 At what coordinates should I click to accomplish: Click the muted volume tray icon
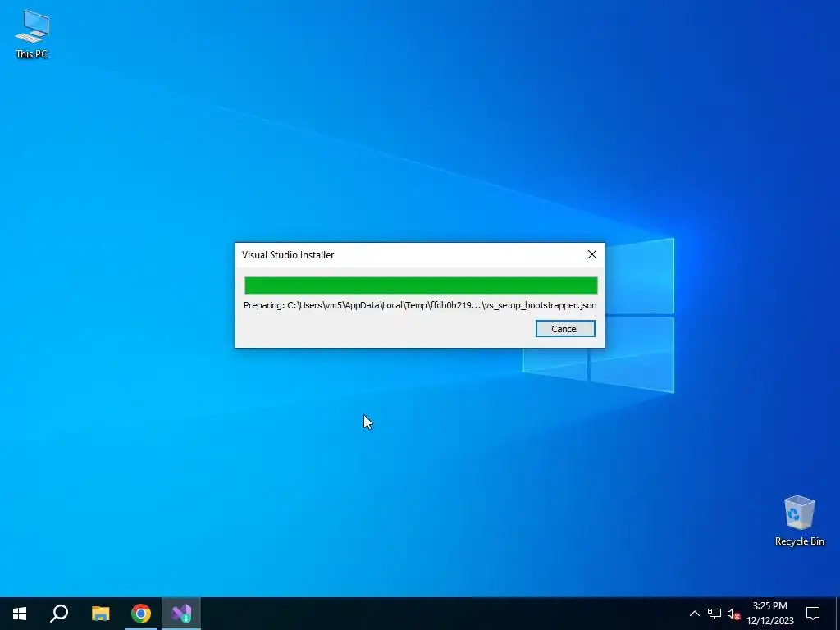click(733, 614)
